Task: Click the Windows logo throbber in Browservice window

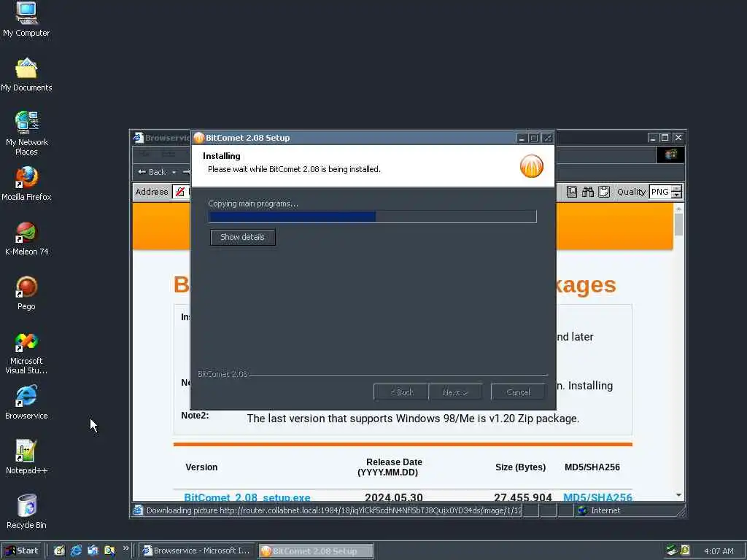Action: coord(670,155)
